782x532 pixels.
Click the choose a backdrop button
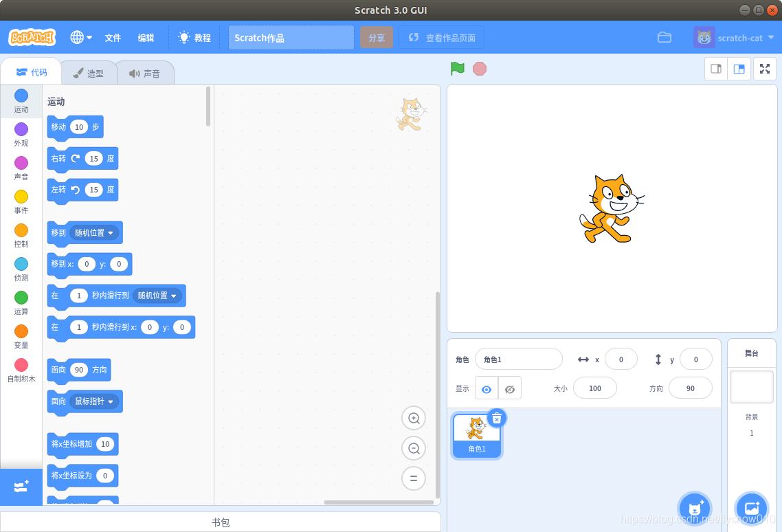[x=752, y=508]
